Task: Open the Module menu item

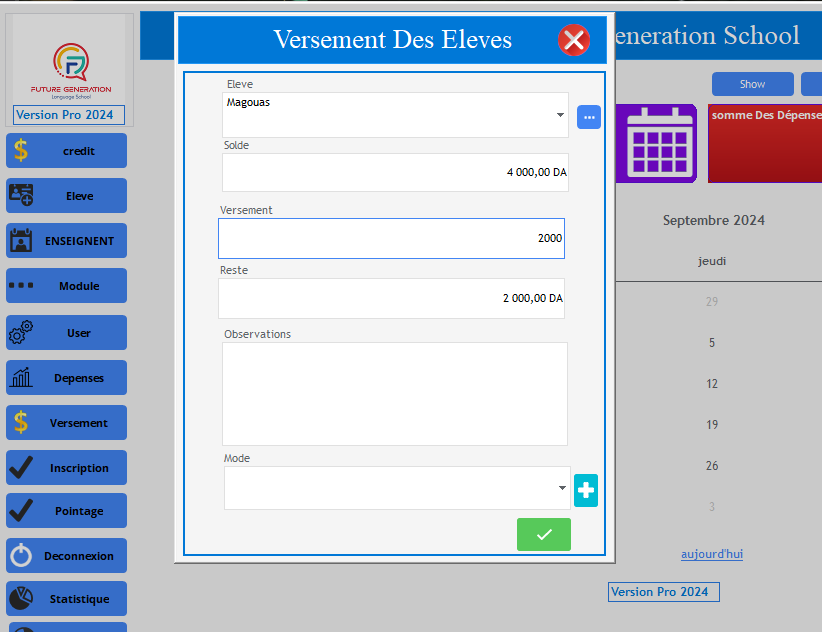Action: (67, 286)
